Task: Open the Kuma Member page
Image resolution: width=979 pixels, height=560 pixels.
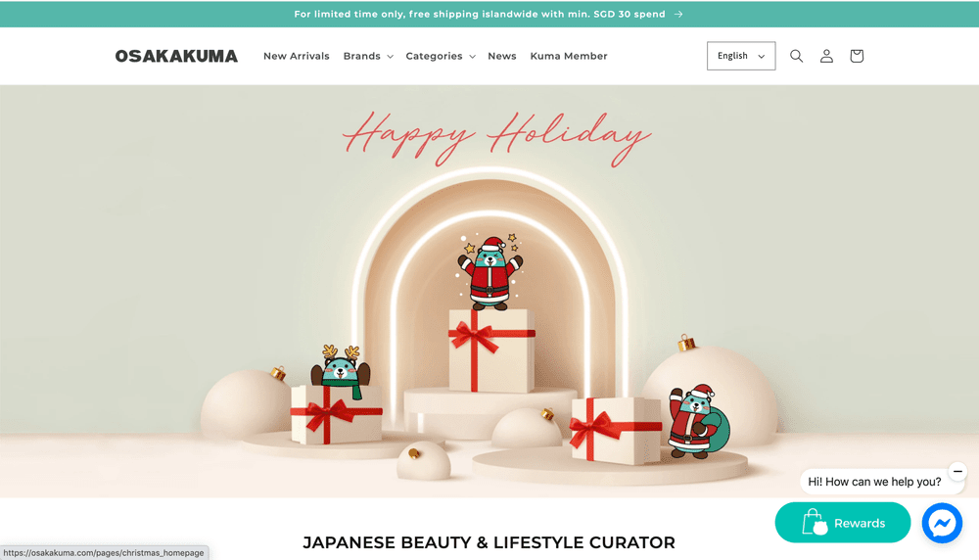Action: click(568, 56)
